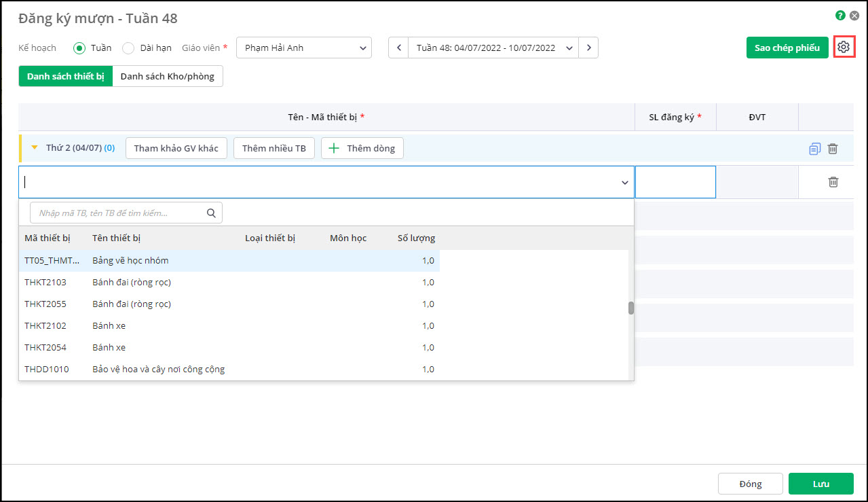Select Bảng vẽ học nhóm from device list
The image size is (868, 502).
[x=130, y=261]
